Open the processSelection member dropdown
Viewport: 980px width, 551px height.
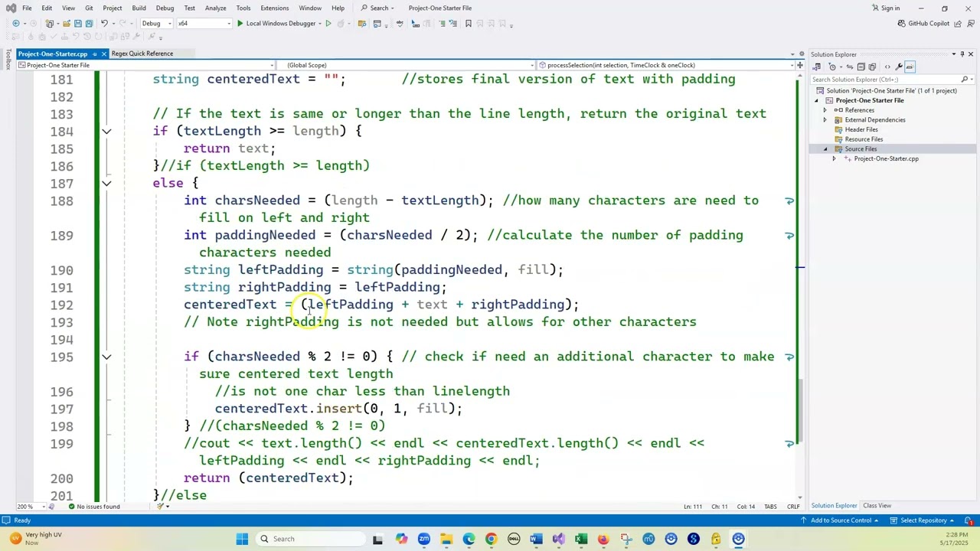(x=666, y=65)
